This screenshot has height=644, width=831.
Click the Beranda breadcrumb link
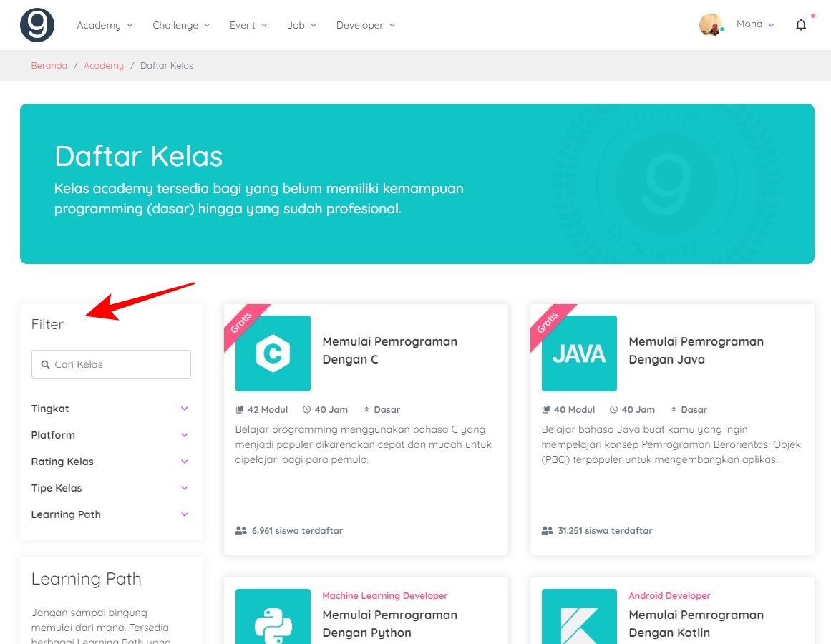49,65
